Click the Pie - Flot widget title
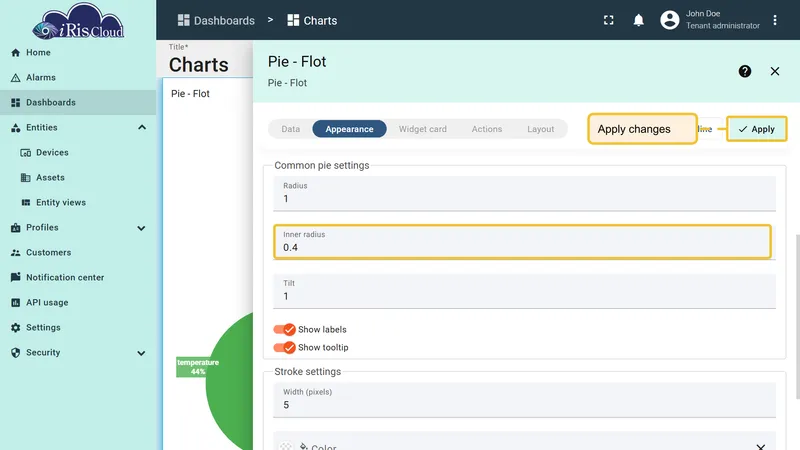800x450 pixels. (x=190, y=94)
